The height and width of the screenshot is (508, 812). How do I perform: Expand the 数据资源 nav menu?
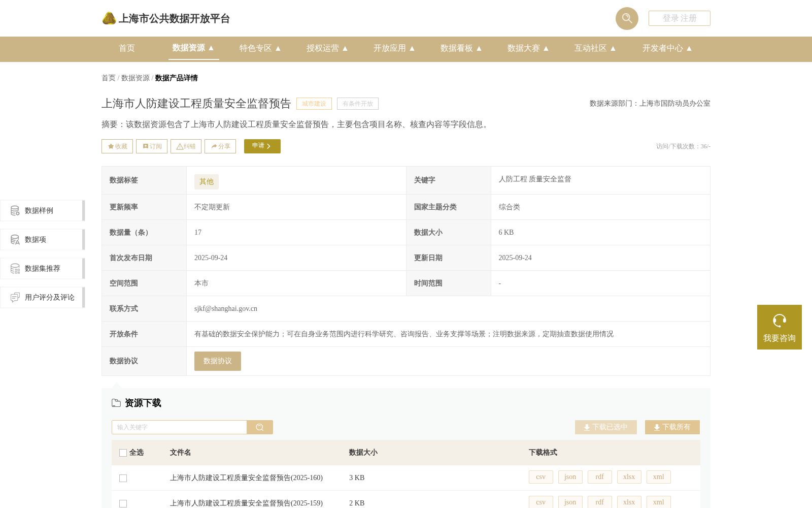pyautogui.click(x=193, y=48)
